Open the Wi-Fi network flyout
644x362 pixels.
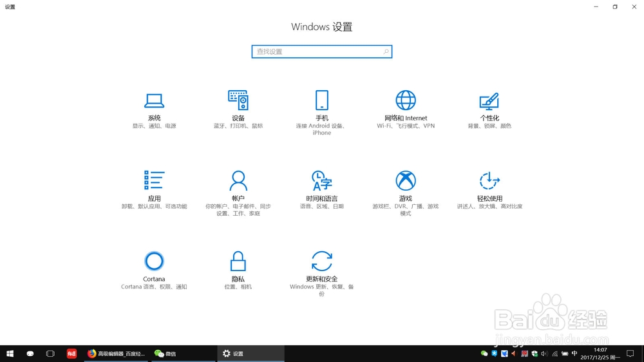[x=555, y=354]
